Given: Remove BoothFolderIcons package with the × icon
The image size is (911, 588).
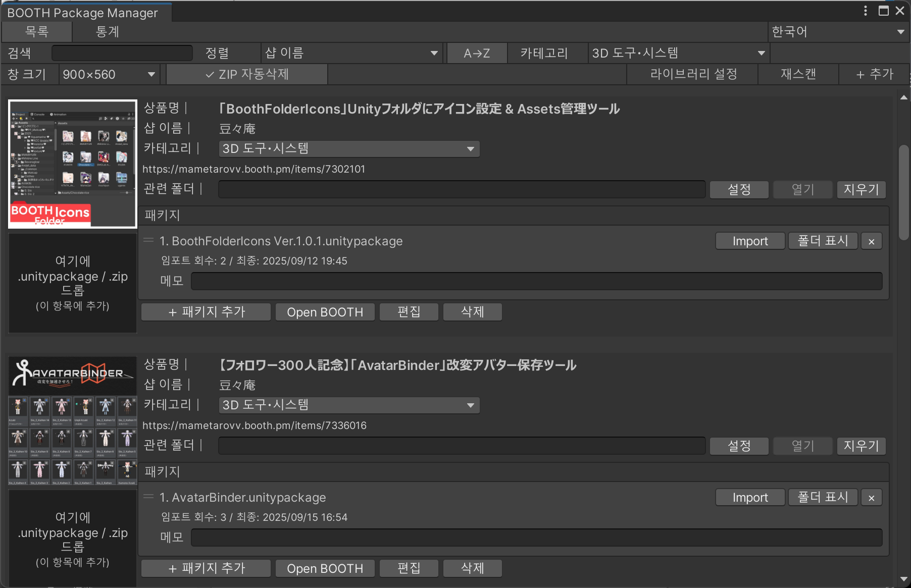Looking at the screenshot, I should [x=871, y=241].
